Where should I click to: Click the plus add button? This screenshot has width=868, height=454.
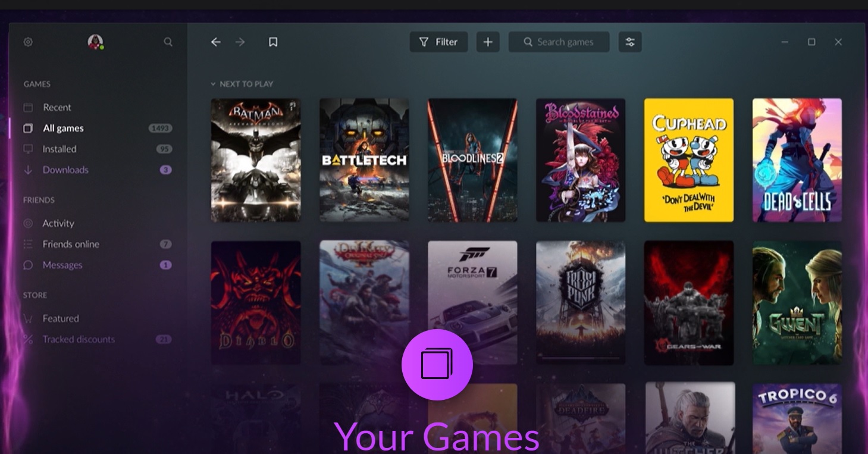tap(488, 42)
